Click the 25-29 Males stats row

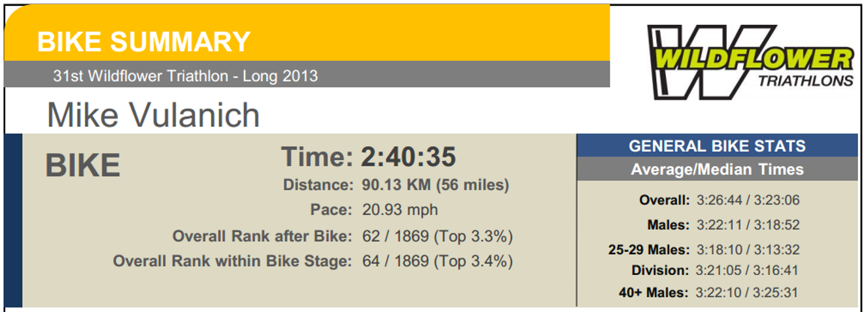704,249
